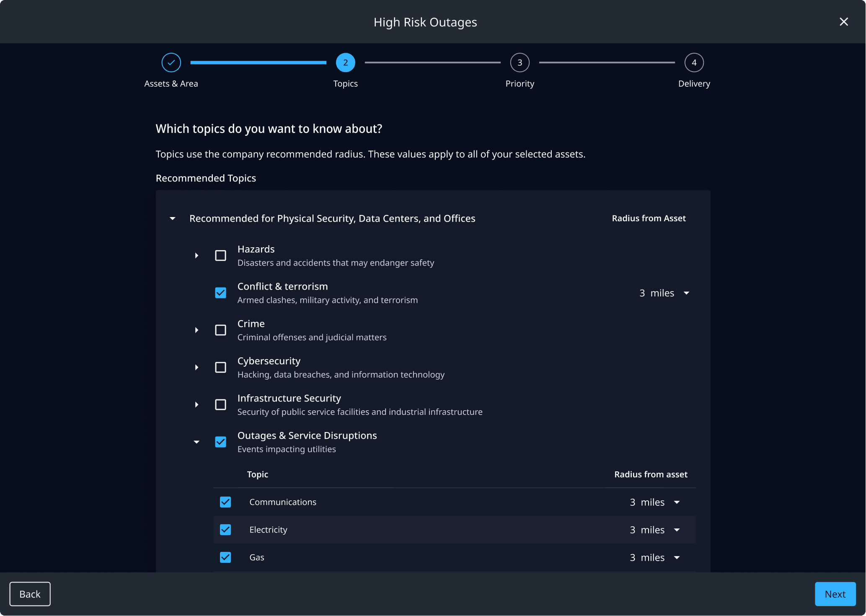Click Next to continue

tap(835, 594)
